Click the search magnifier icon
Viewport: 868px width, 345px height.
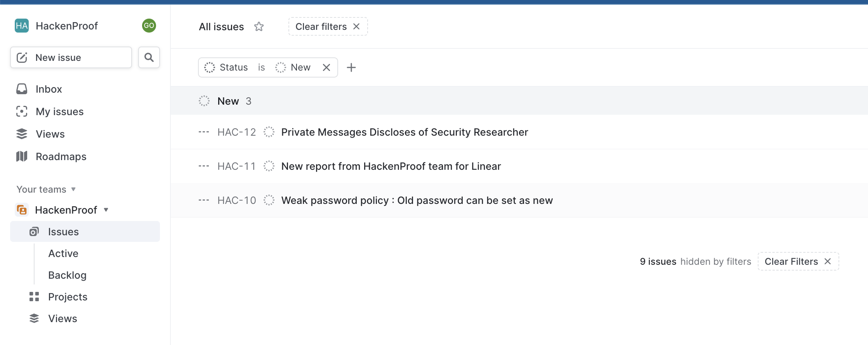pyautogui.click(x=149, y=57)
